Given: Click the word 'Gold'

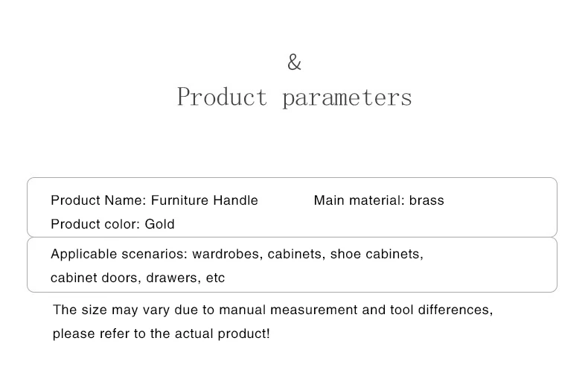Looking at the screenshot, I should [x=160, y=224].
